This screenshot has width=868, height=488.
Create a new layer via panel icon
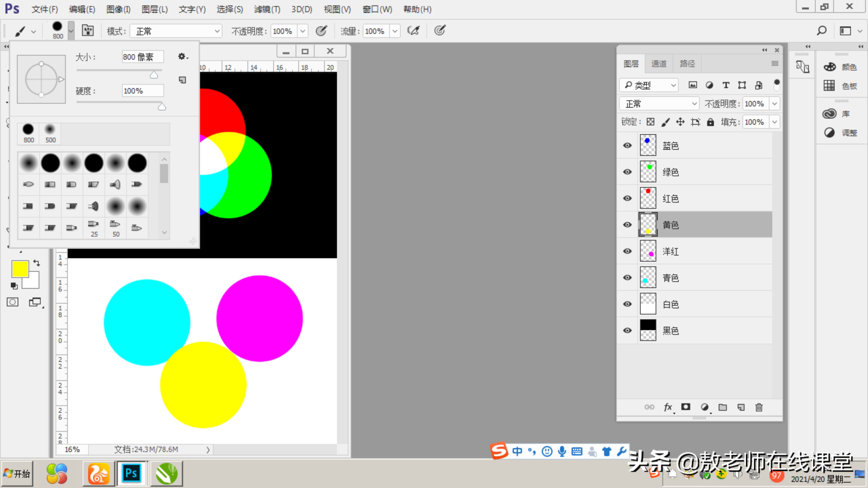(741, 407)
